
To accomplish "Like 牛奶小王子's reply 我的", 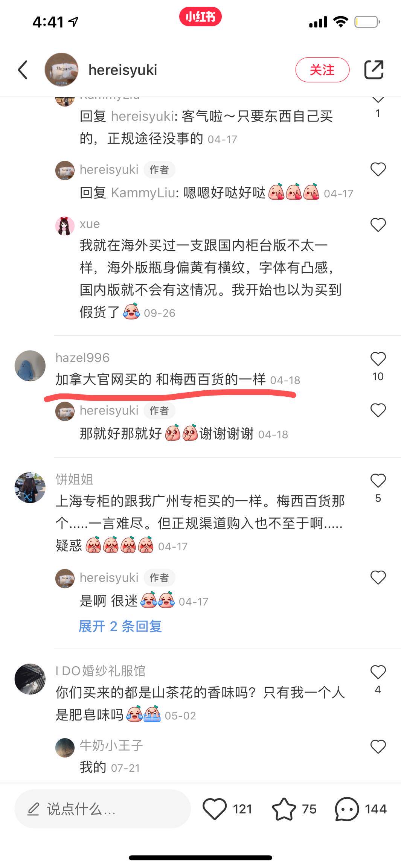I will (x=378, y=746).
